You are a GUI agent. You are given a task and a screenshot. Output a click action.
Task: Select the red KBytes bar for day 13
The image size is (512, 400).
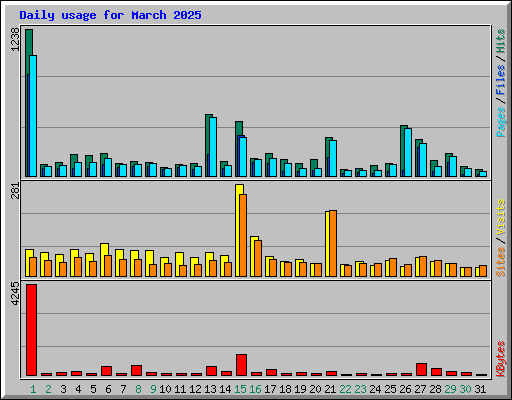211,371
